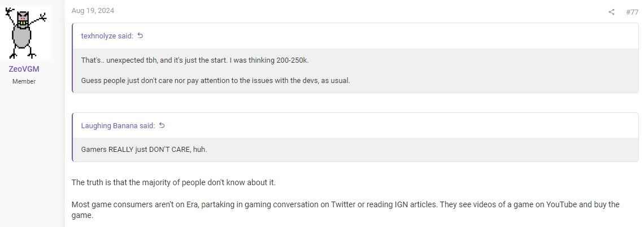Open ZeoVGM's pixel-art avatar
The height and width of the screenshot is (227, 644).
click(x=26, y=32)
